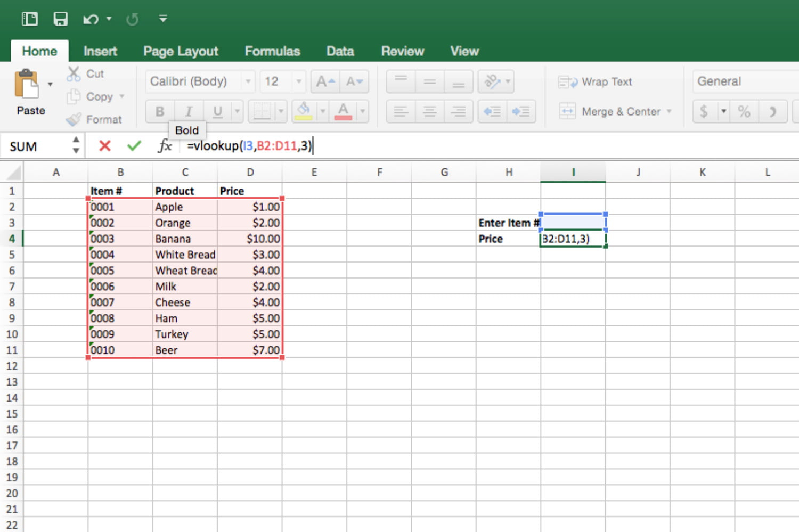
Task: Open the Review ribbon tab
Action: (402, 51)
